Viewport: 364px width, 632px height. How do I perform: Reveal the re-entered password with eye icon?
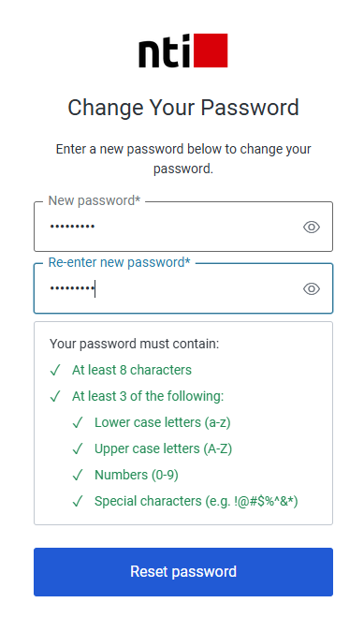click(312, 289)
